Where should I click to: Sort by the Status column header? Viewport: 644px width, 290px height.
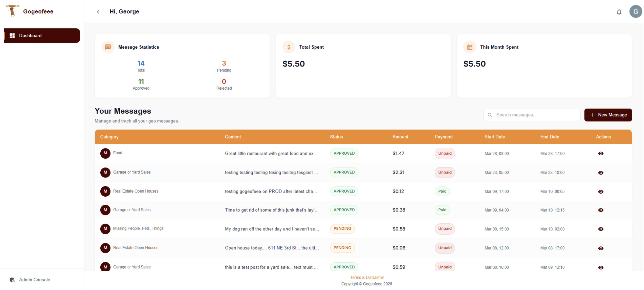pos(336,137)
